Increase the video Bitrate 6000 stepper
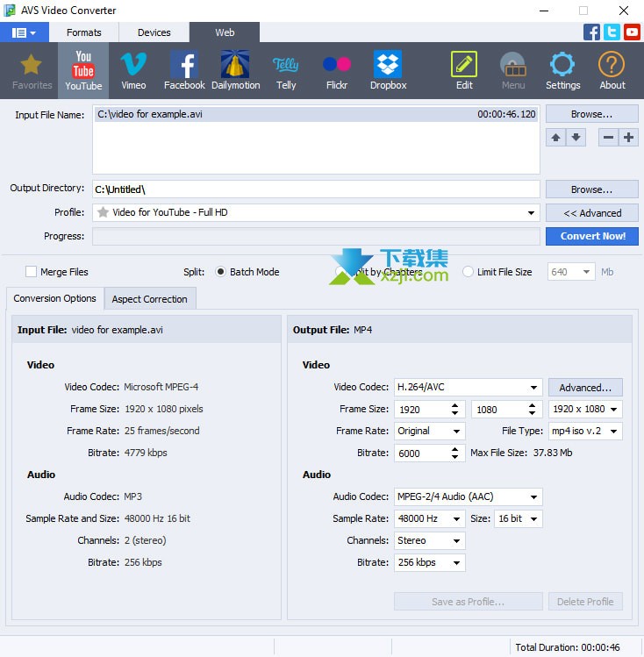The width and height of the screenshot is (644, 657). tap(455, 449)
